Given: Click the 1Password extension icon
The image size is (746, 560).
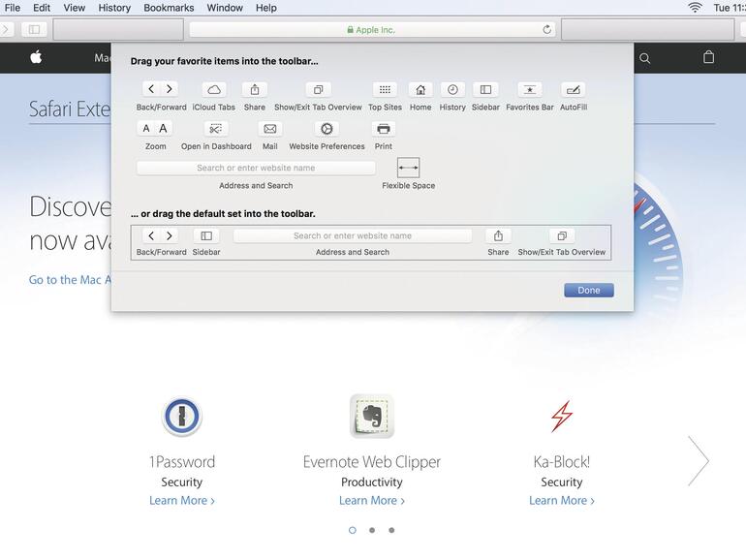Looking at the screenshot, I should point(182,416).
